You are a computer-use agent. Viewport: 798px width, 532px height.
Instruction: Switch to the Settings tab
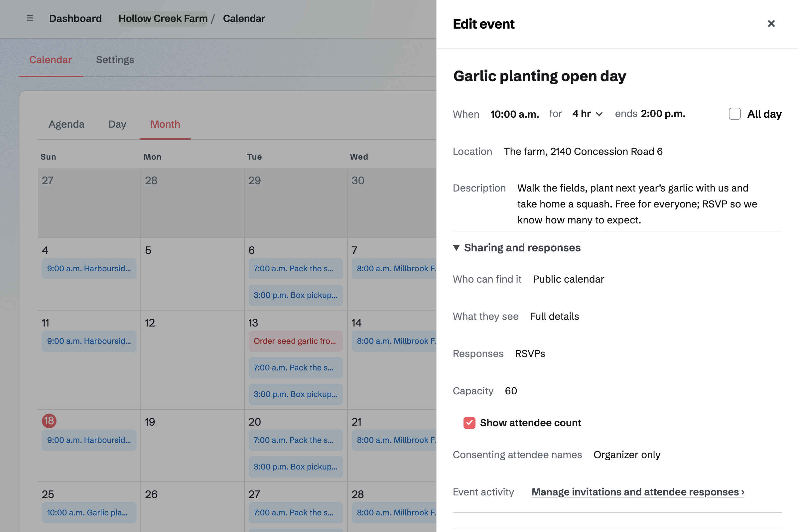[x=115, y=60]
